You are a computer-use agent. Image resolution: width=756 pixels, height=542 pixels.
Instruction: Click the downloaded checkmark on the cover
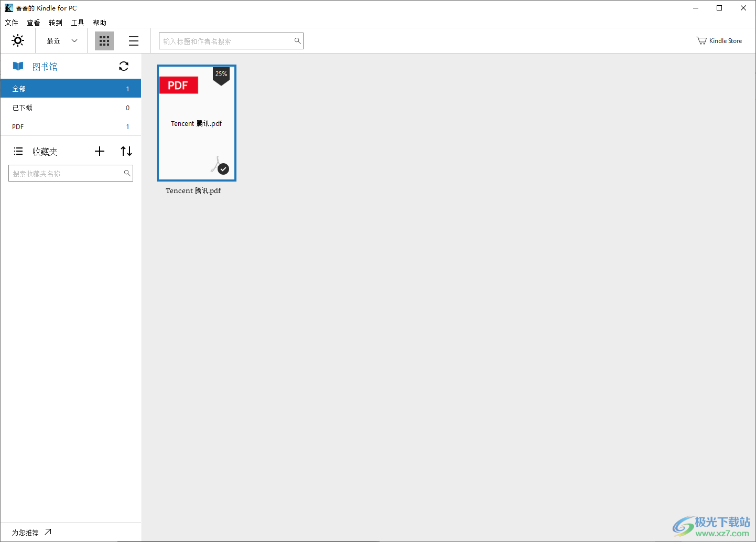[223, 169]
